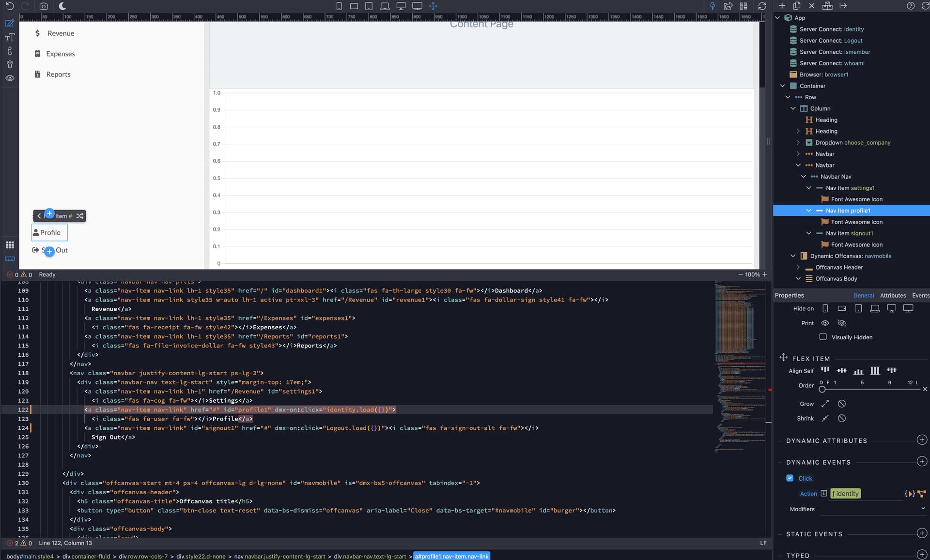Switch to the Attributes properties tab

[x=893, y=295]
